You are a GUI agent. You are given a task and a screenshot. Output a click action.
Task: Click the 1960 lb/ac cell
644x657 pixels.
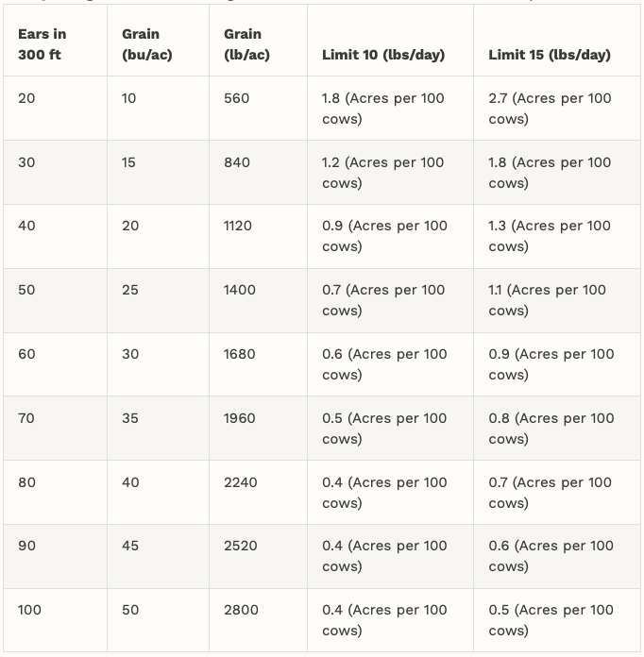[x=240, y=418]
